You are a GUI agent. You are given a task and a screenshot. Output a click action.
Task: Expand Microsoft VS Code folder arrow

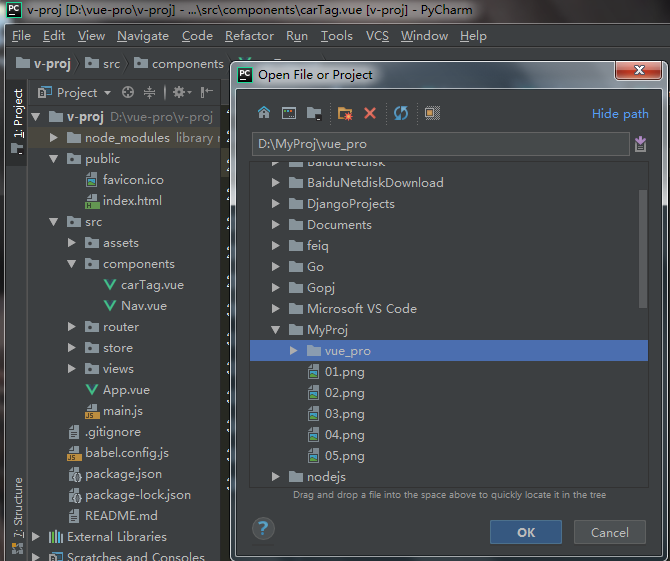coord(276,308)
